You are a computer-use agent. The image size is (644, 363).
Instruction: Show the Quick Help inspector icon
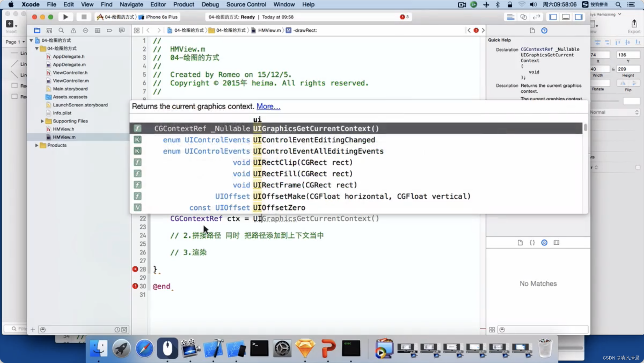click(544, 30)
